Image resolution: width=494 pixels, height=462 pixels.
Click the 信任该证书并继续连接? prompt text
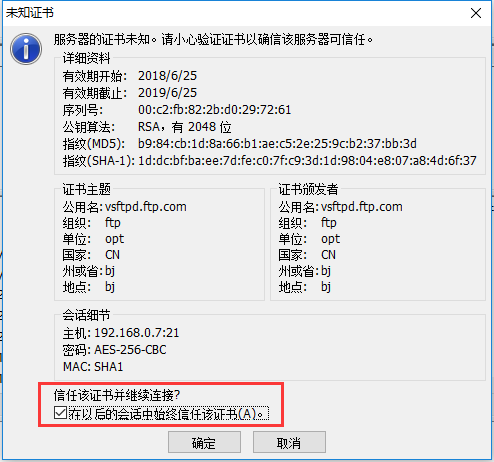[117, 396]
